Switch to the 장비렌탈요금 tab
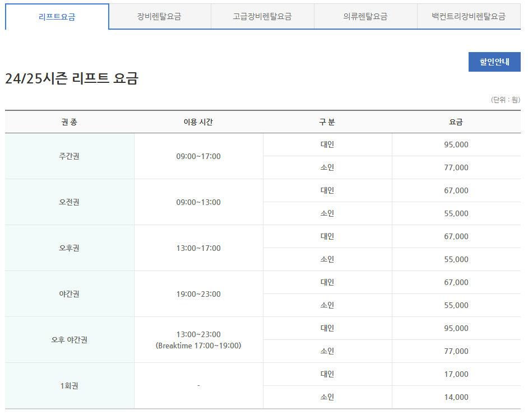 pyautogui.click(x=160, y=16)
